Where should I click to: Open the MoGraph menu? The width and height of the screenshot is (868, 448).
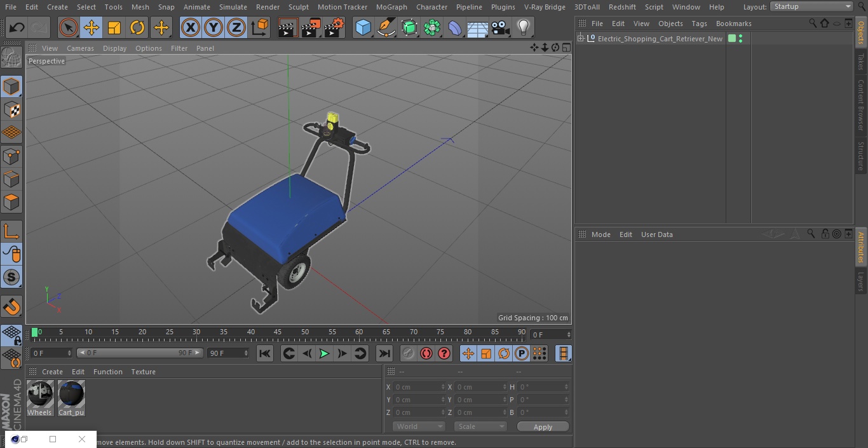[x=391, y=7]
